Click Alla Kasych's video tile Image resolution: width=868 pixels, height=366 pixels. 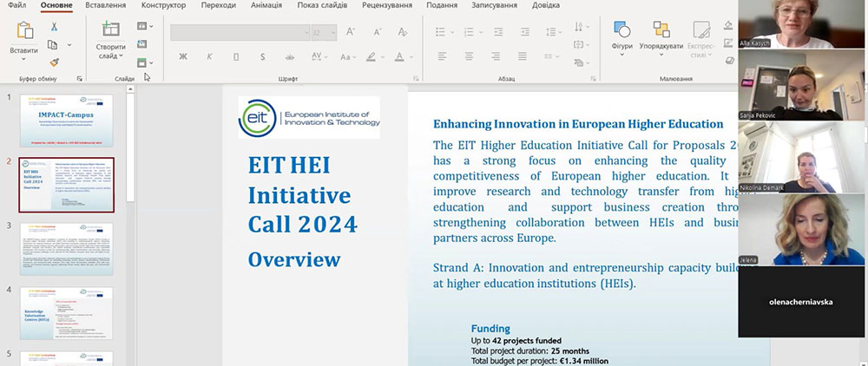tap(801, 24)
